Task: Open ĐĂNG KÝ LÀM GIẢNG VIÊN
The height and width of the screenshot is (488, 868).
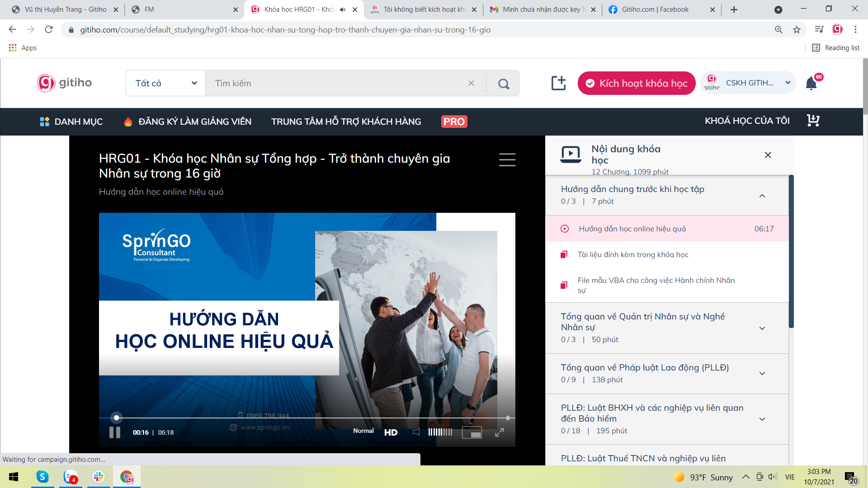Action: click(188, 122)
